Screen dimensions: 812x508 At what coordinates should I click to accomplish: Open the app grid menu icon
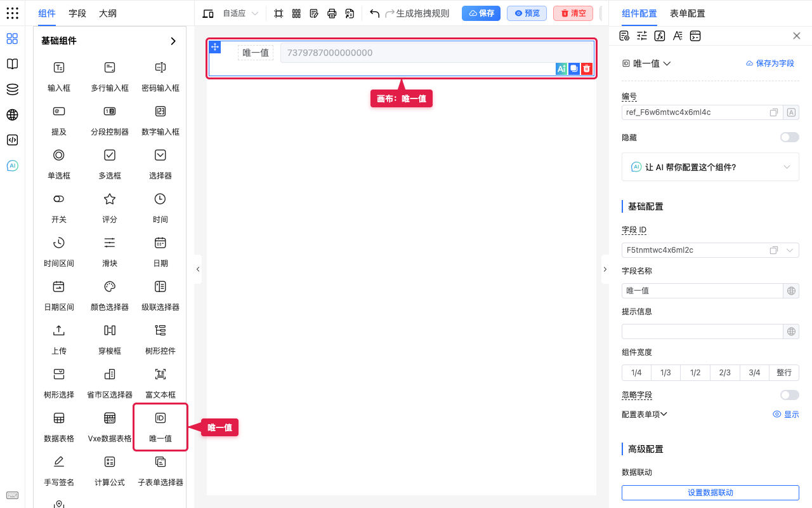[12, 13]
